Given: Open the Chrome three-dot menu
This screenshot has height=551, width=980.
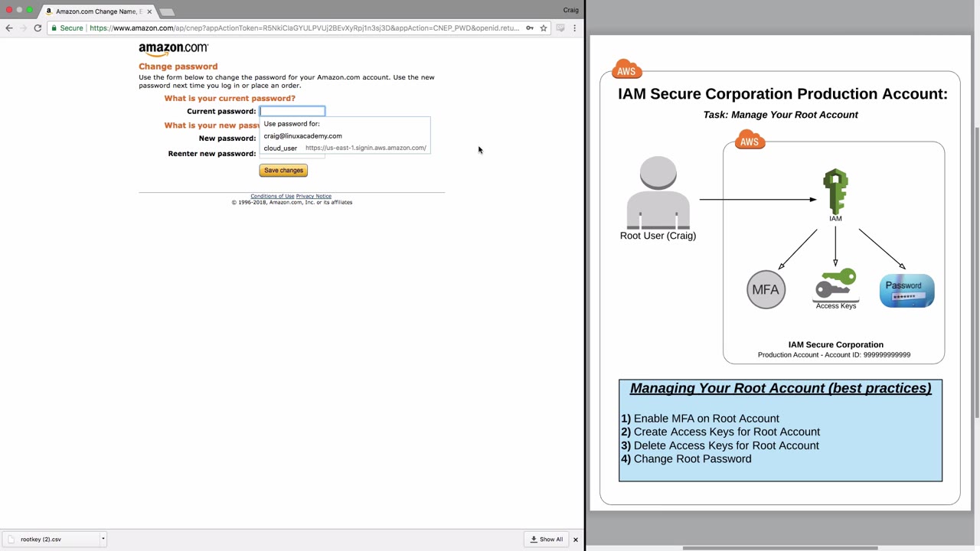Looking at the screenshot, I should pos(574,28).
